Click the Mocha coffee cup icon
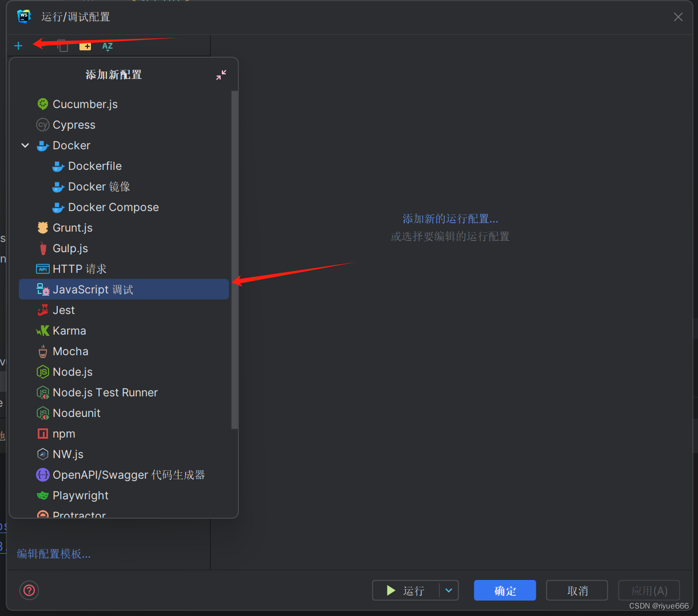Screen dimensions: 698x616 pyautogui.click(x=43, y=351)
